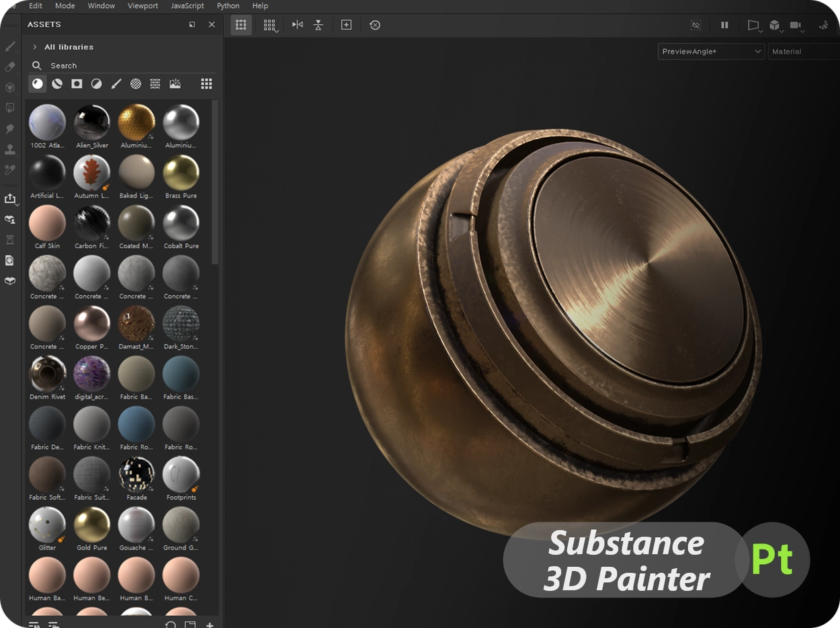The image size is (840, 628).
Task: Filter assets by brushes icon
Action: coord(116,84)
